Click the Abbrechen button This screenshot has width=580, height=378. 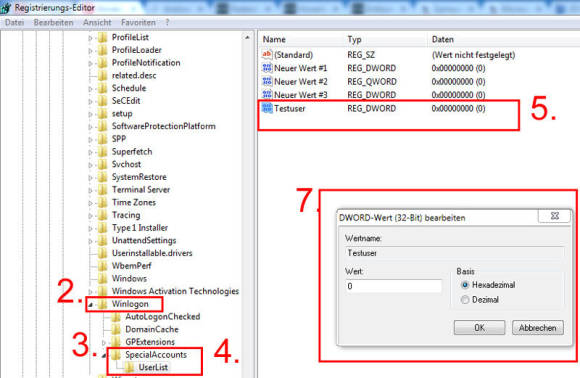(538, 328)
